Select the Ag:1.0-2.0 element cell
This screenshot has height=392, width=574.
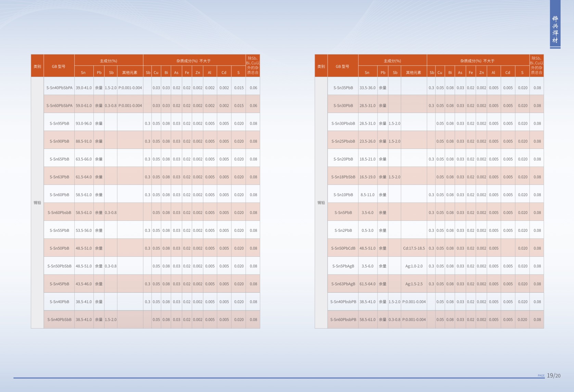click(414, 266)
